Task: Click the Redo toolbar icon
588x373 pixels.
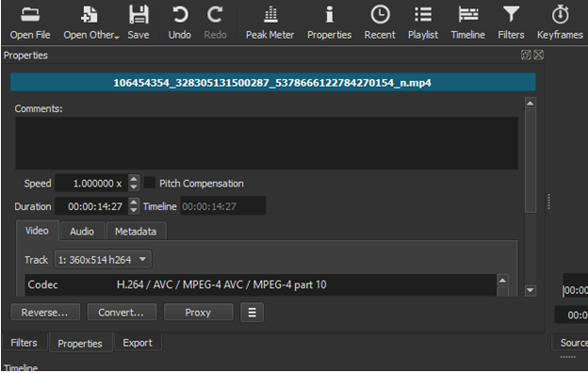Action: pyautogui.click(x=215, y=23)
